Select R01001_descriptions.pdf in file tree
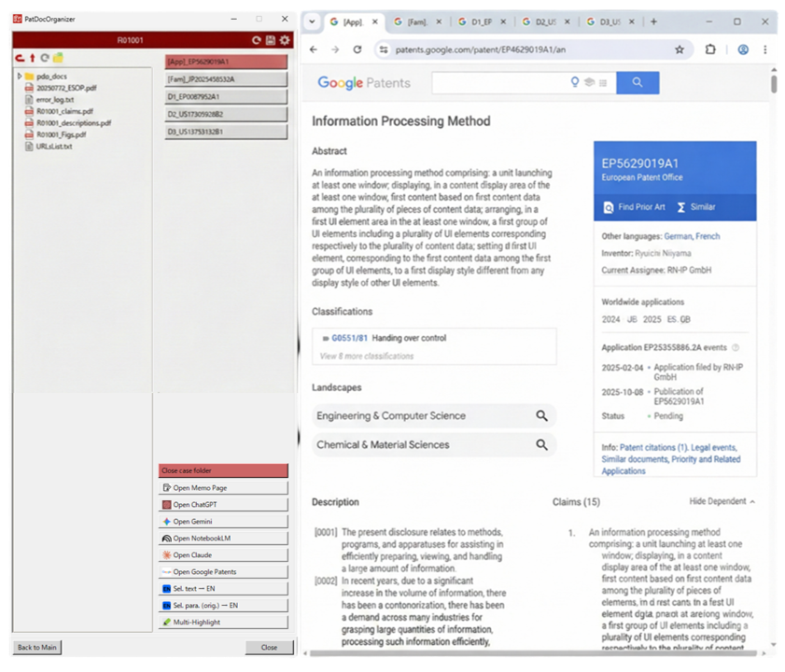Image resolution: width=785 pixels, height=672 pixels. pos(68,122)
